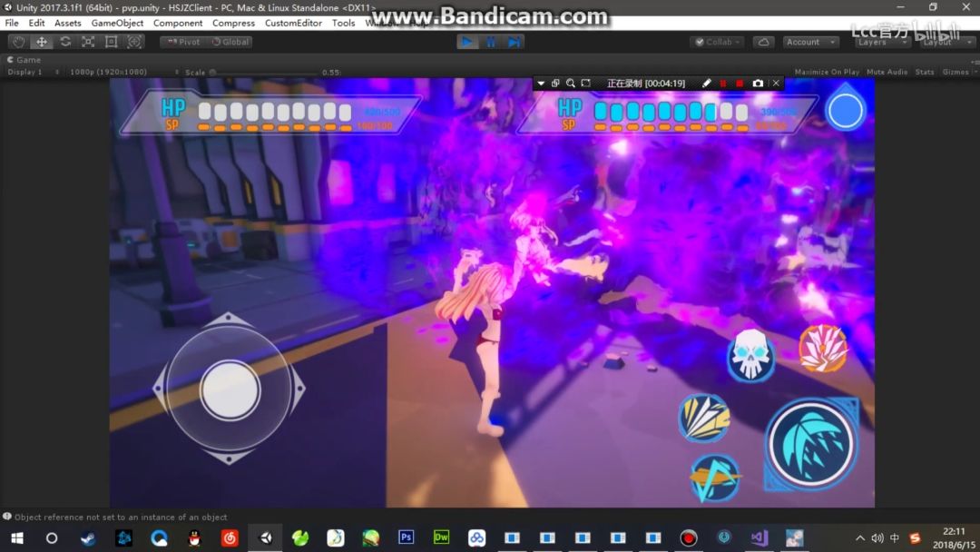Open the CustomEditor menu
The height and width of the screenshot is (552, 980).
(x=293, y=23)
